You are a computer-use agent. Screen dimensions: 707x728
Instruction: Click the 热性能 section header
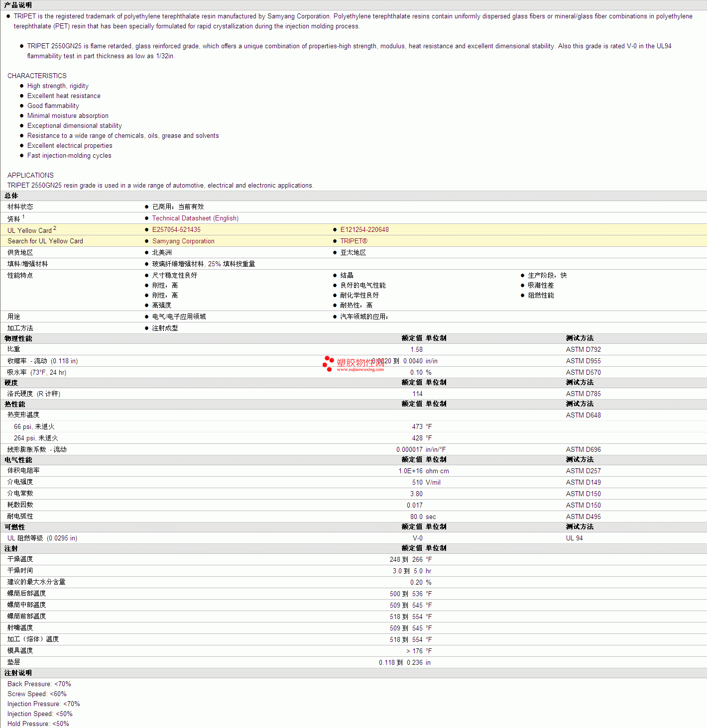[x=14, y=405]
